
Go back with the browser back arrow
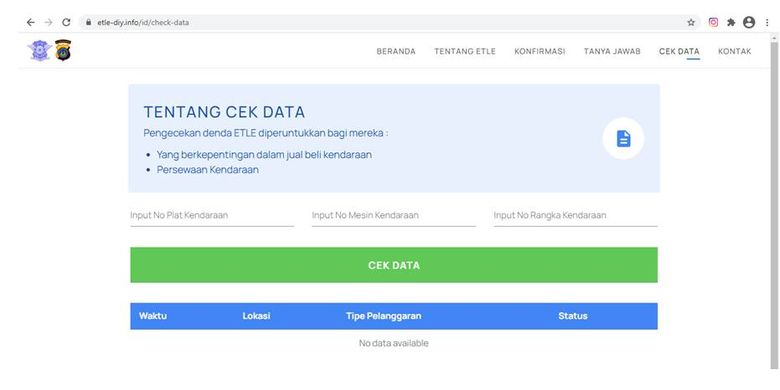[x=31, y=22]
